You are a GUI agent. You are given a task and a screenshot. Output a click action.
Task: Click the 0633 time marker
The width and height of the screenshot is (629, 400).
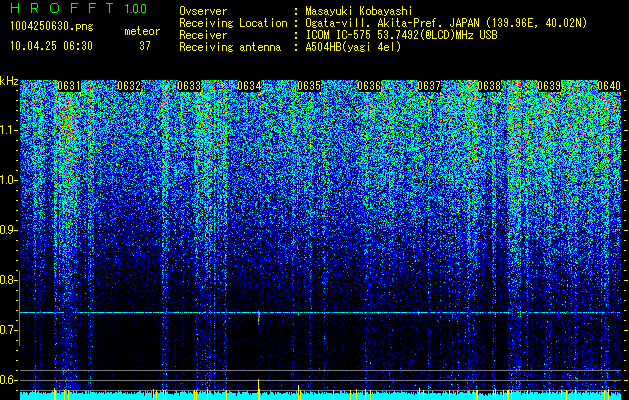189,86
